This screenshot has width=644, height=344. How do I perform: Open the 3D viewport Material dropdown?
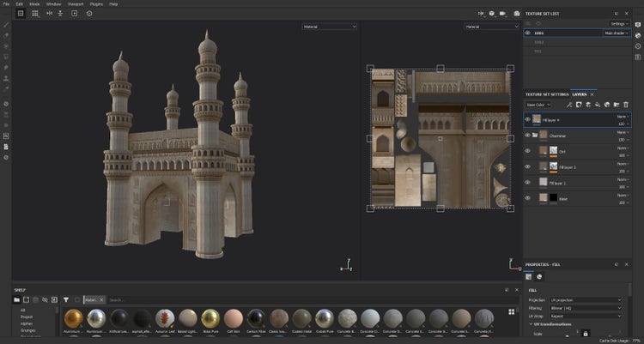[330, 27]
